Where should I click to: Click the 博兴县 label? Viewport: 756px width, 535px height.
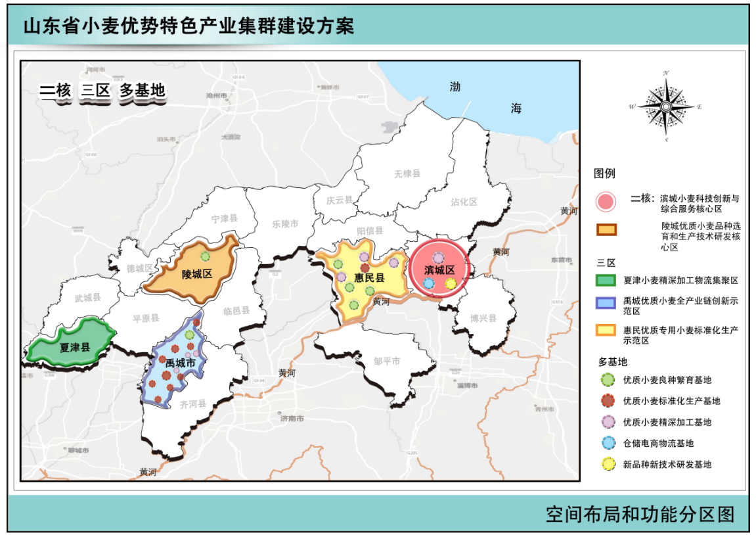pos(483,318)
